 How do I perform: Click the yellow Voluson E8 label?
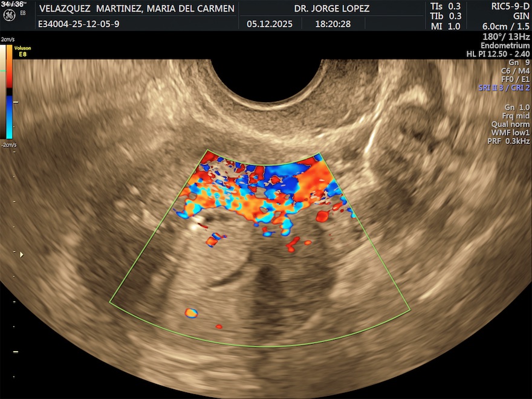(x=22, y=51)
